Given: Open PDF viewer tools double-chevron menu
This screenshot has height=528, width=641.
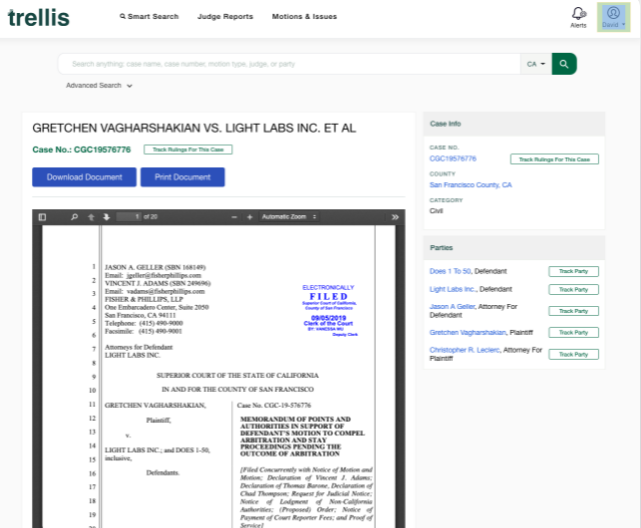Looking at the screenshot, I should point(395,217).
